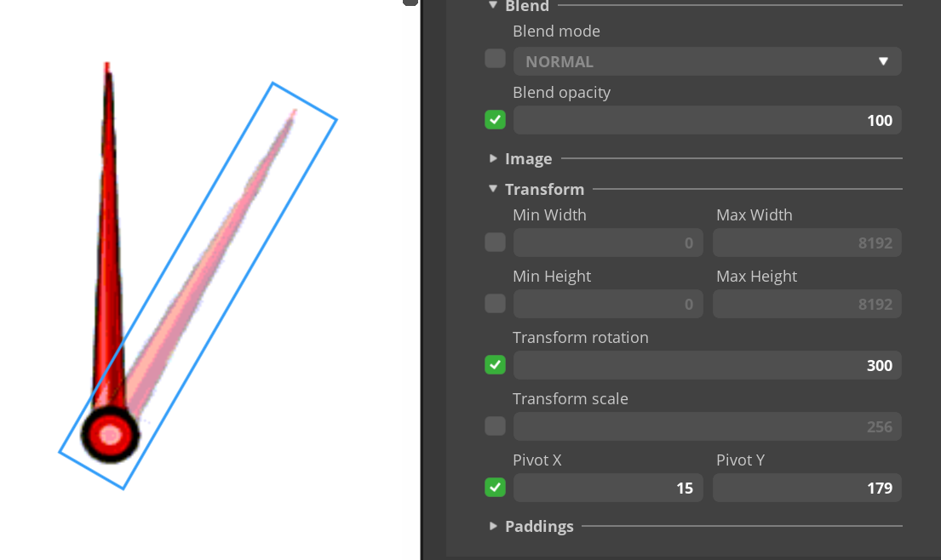Select the red pivot circle in preview

click(110, 435)
